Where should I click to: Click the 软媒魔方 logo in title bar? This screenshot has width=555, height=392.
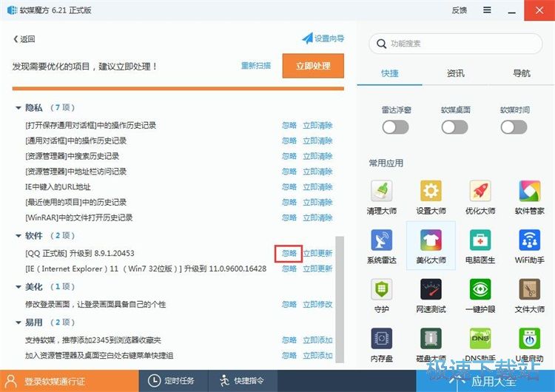[12, 10]
